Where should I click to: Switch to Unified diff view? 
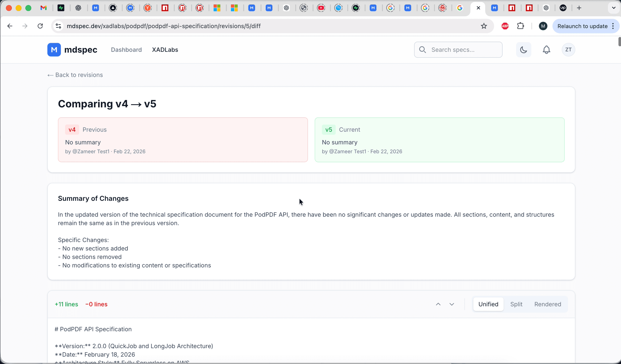point(488,304)
